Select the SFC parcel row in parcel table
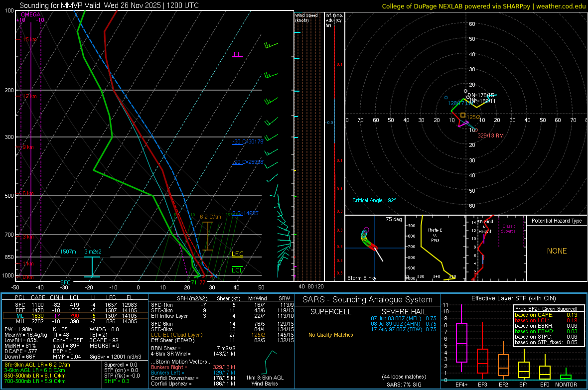Screen dimensions: 588x390 (x=75, y=305)
